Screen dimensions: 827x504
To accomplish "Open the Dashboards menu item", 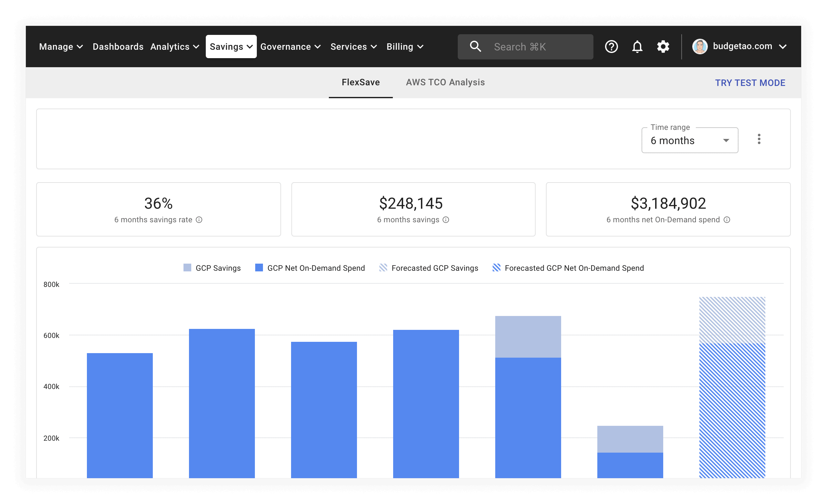I will [118, 47].
